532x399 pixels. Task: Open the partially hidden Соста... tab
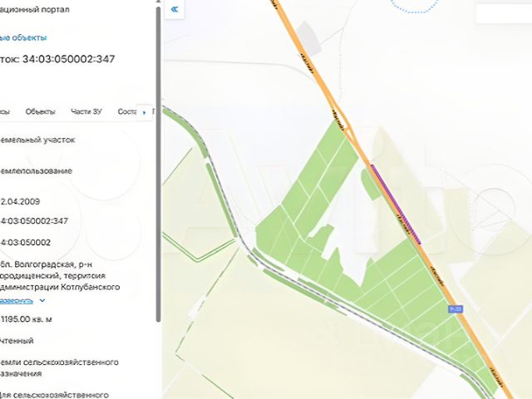point(127,111)
